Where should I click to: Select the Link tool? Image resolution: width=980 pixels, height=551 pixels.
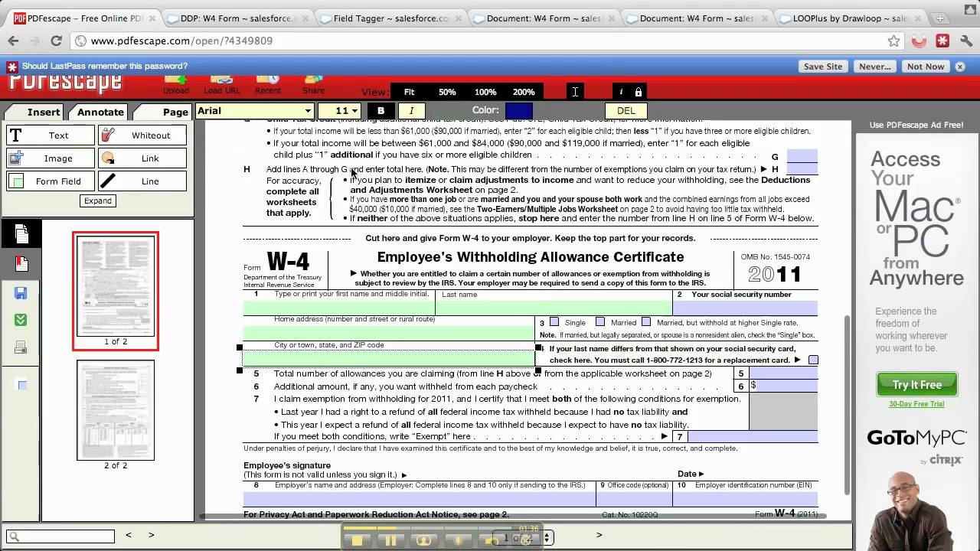point(142,158)
